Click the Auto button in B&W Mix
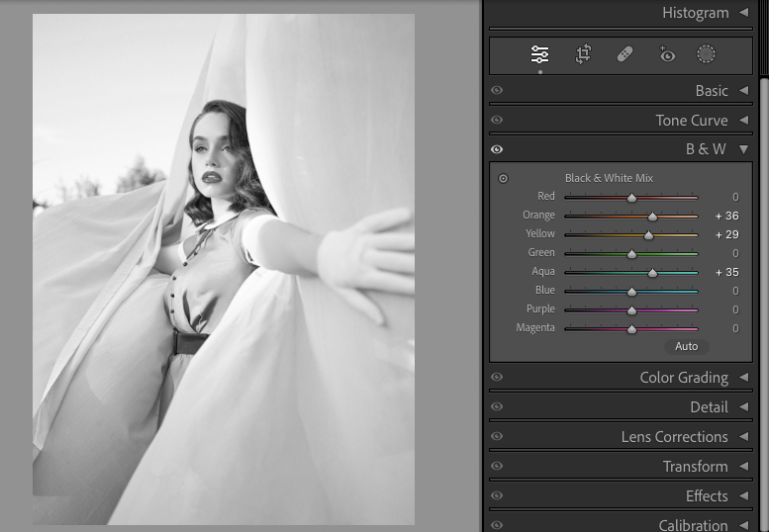Image resolution: width=769 pixels, height=532 pixels. click(x=686, y=346)
